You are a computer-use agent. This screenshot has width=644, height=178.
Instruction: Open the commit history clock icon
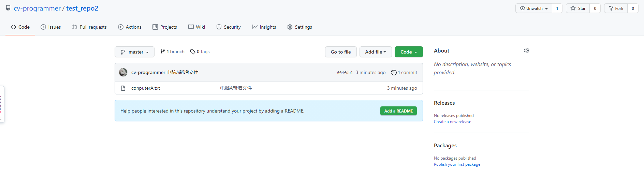(394, 73)
